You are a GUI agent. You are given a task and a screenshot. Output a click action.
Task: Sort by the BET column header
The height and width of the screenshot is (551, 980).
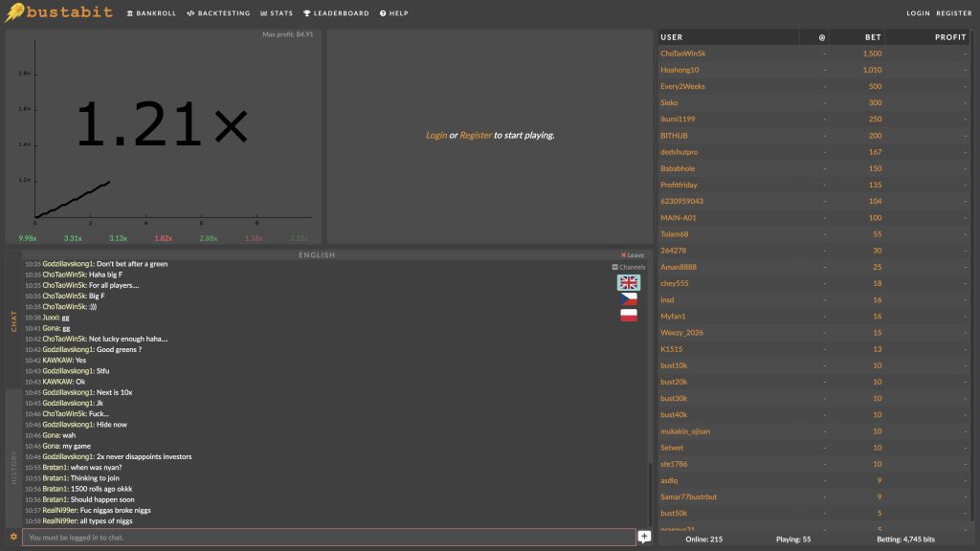tap(857, 37)
